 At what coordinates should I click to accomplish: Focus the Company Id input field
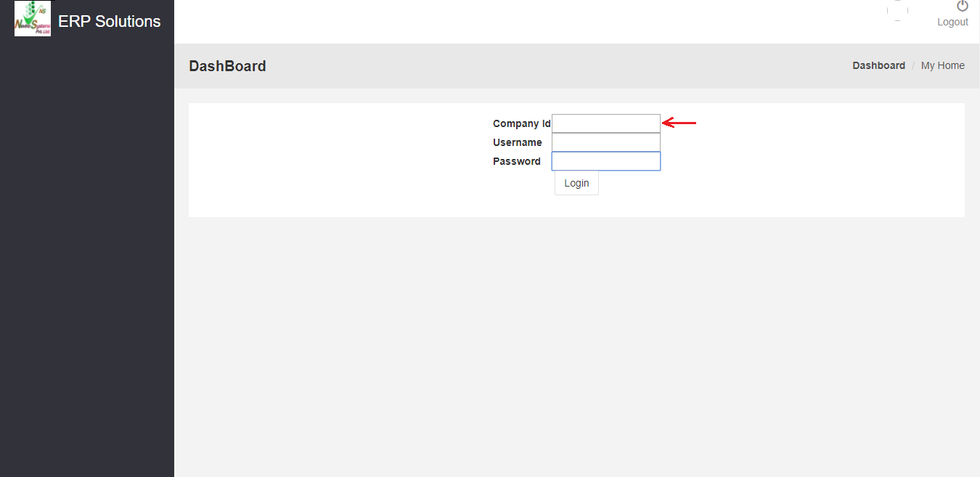click(x=606, y=123)
